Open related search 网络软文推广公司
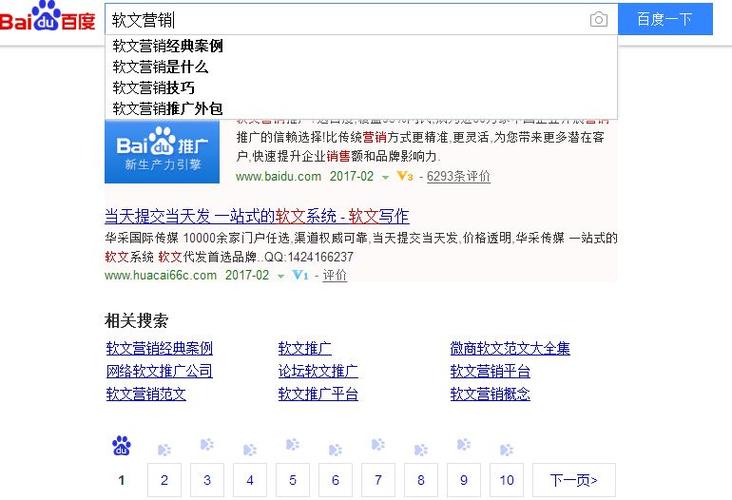 [159, 371]
